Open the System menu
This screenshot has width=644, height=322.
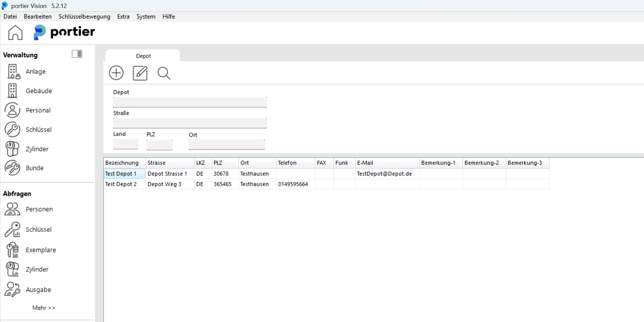(x=146, y=17)
